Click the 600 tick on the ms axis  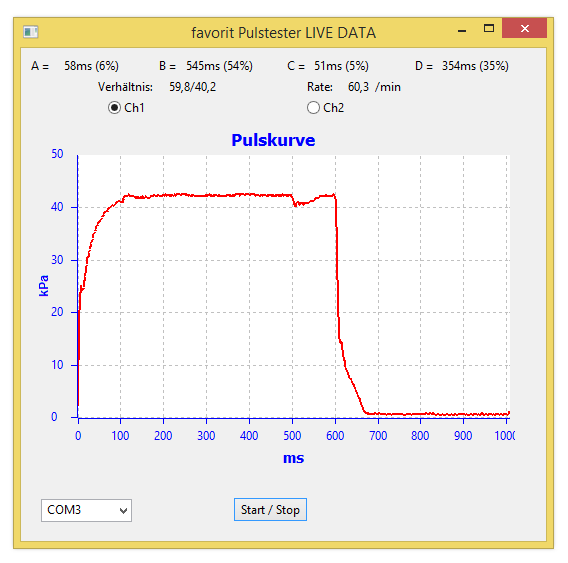coord(335,435)
